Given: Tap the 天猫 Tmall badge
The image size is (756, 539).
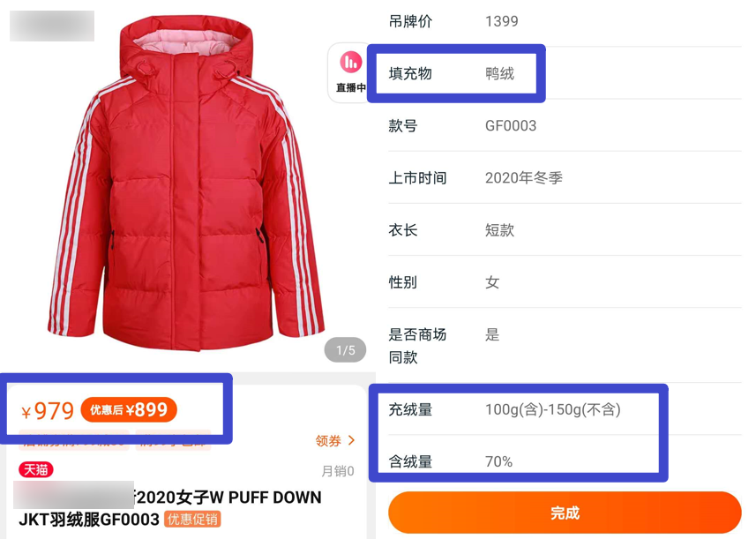Looking at the screenshot, I should (x=36, y=469).
